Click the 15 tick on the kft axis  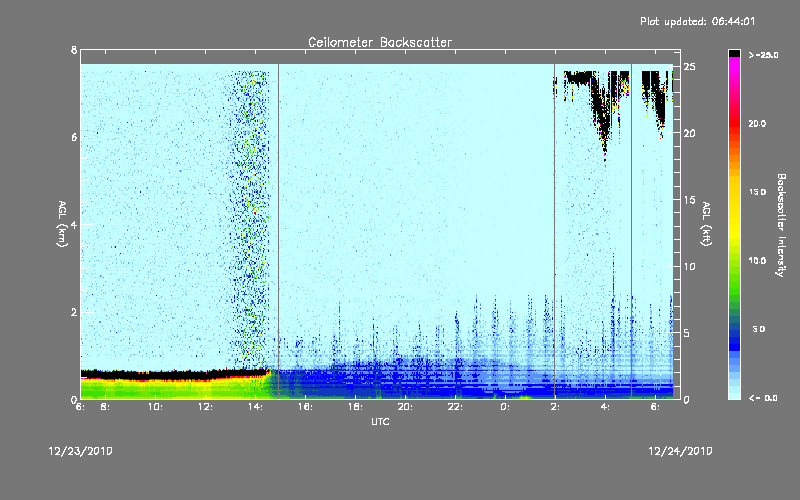[x=689, y=200]
